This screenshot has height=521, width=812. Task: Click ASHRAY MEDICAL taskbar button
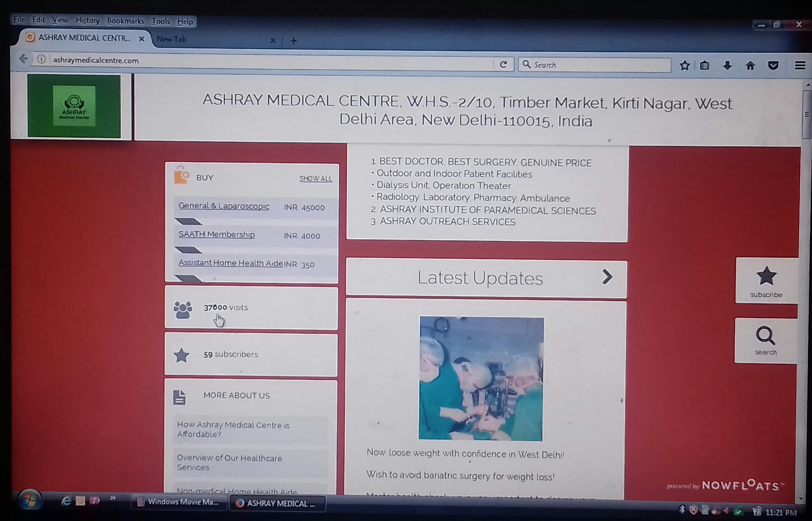277,504
